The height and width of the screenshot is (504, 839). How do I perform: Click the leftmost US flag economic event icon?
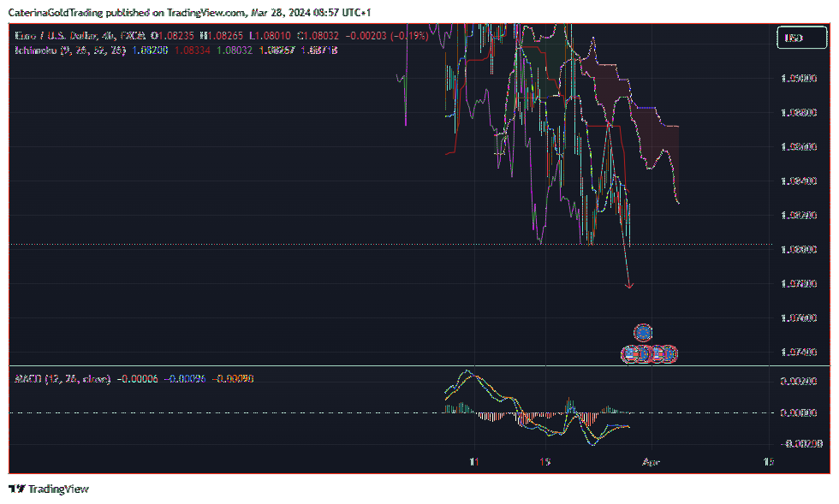(x=630, y=354)
